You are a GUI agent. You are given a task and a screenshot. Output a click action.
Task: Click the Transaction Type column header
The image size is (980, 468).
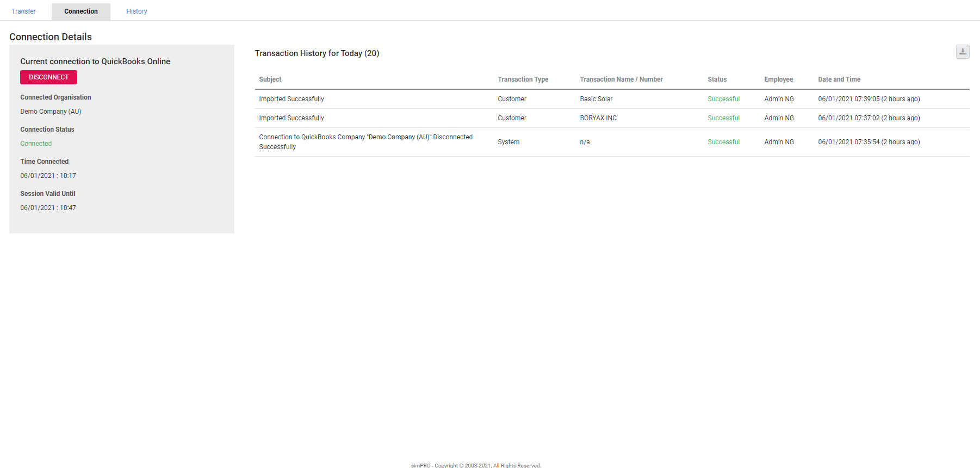coord(523,79)
